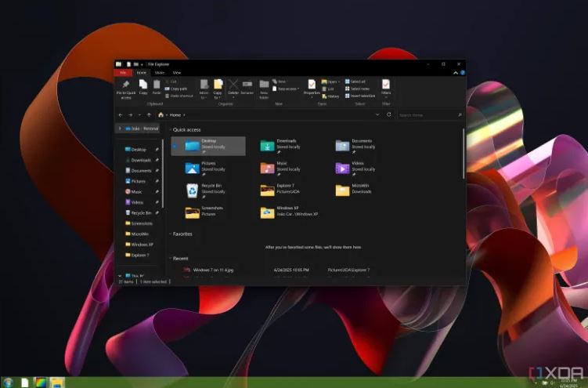Open the red File tab

click(x=123, y=72)
